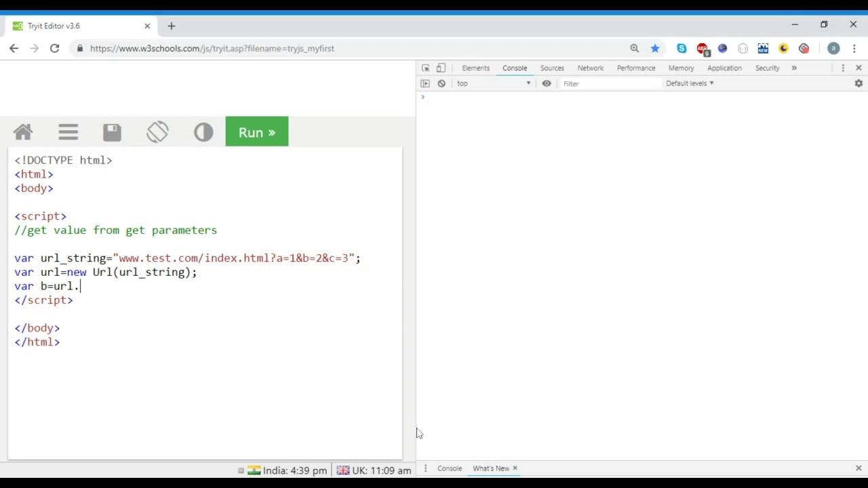Viewport: 868px width, 488px height.
Task: Click the bookmark star icon
Action: point(655,48)
